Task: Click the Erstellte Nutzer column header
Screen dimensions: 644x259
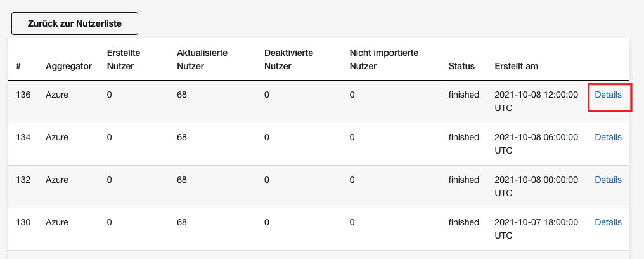Action: [x=124, y=60]
